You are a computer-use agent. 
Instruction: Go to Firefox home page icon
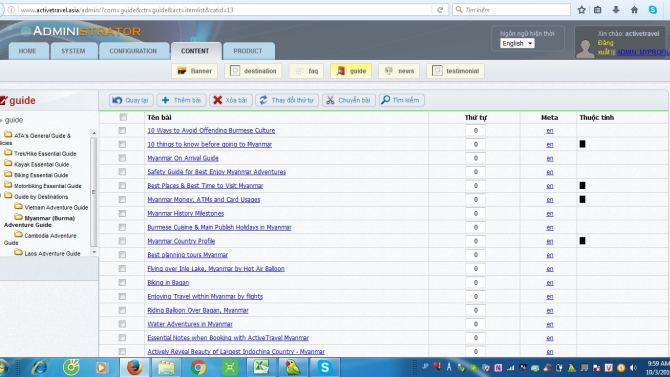[x=634, y=9]
